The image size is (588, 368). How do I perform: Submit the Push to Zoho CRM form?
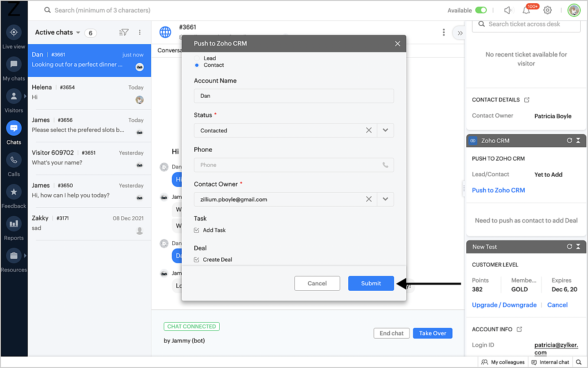(371, 283)
